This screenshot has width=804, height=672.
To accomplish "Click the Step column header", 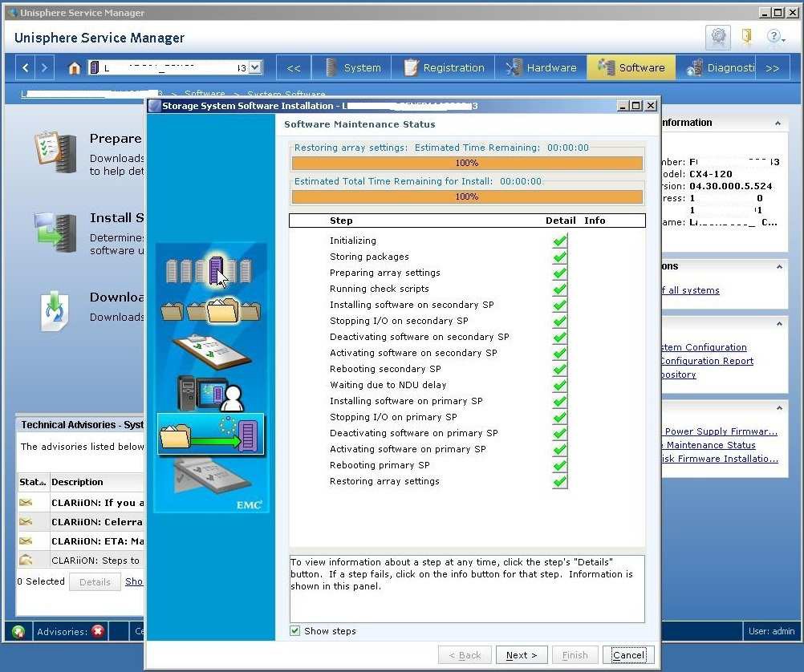I will (341, 221).
